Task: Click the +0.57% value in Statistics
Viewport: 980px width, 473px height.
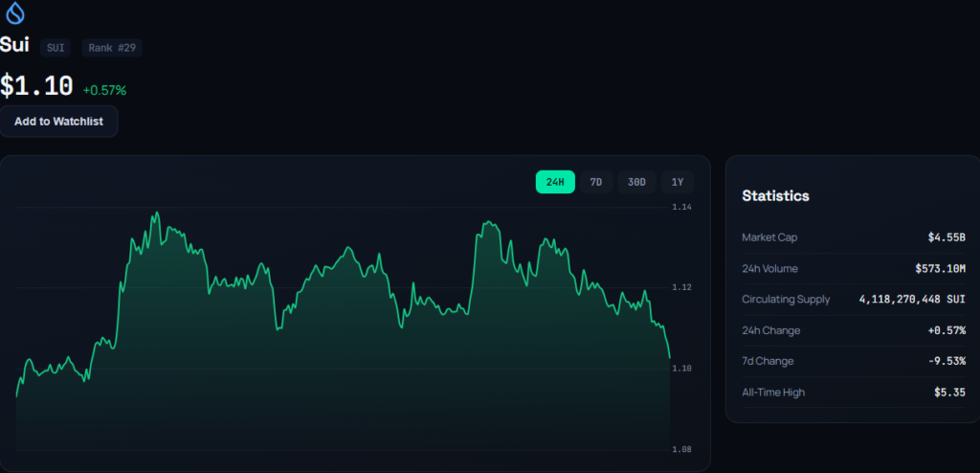Action: coord(947,330)
